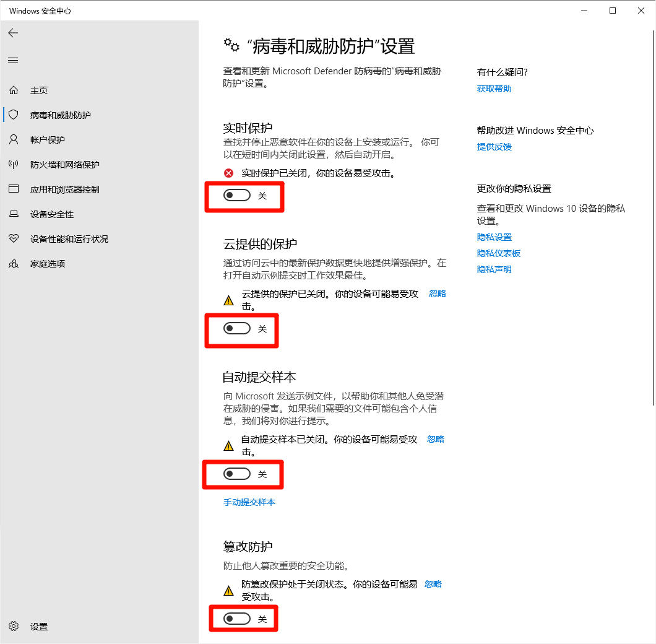656x644 pixels.
Task: Click the vertical scrollbar on the right
Action: click(654, 218)
